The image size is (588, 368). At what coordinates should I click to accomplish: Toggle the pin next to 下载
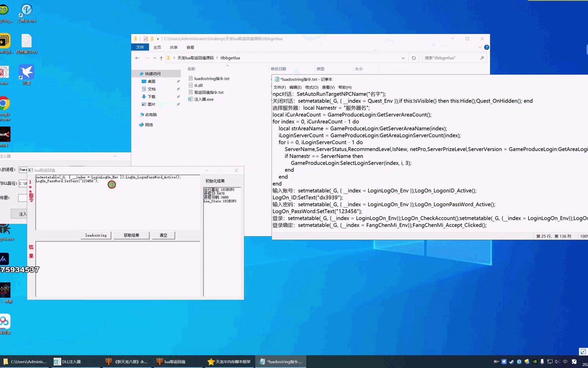click(178, 97)
